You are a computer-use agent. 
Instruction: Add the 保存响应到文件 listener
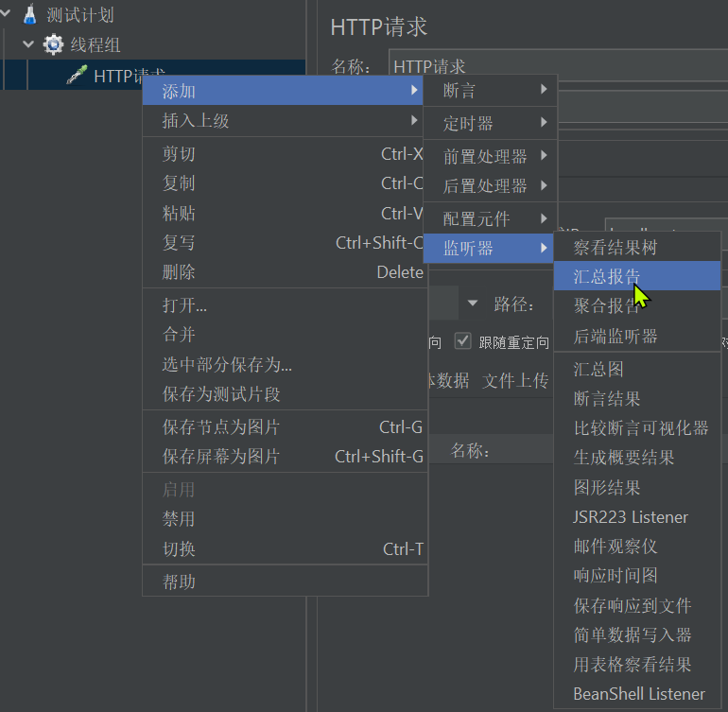point(637,606)
